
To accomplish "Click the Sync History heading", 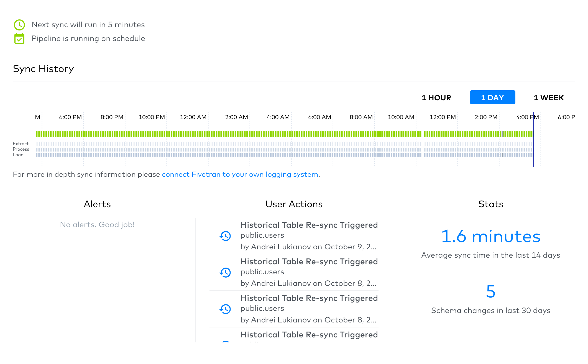I will click(44, 69).
